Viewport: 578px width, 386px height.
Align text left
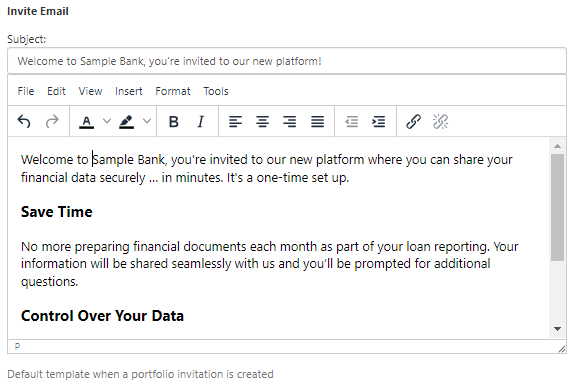[235, 121]
